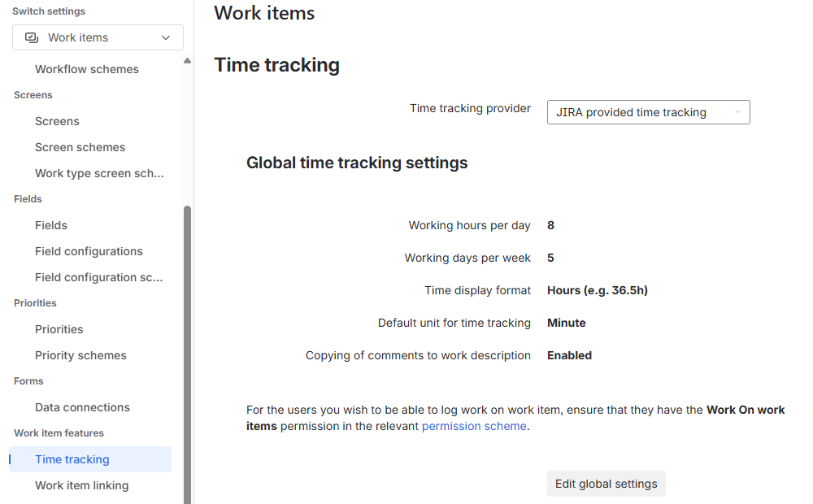Click the sidebar vertical scrollbar thumb
The image size is (813, 504).
[x=187, y=350]
